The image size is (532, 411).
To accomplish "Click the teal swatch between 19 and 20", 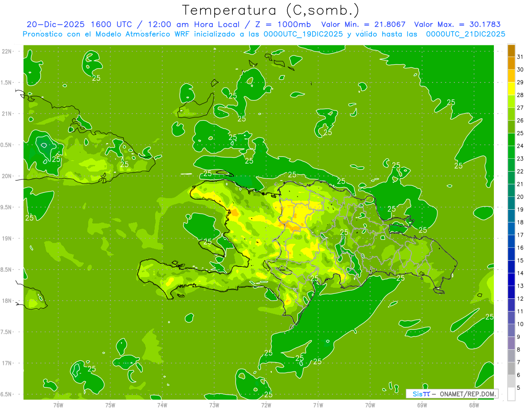I will pyautogui.click(x=511, y=203).
